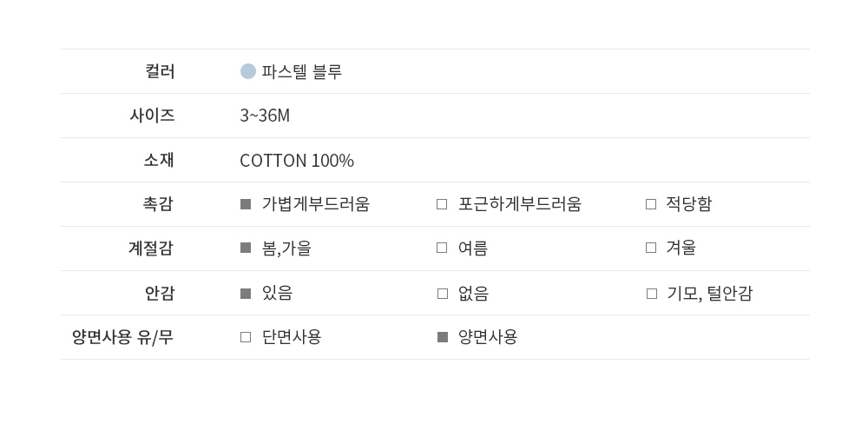Click the 3~36M size value
Screen dimensions: 868x424
265,116
